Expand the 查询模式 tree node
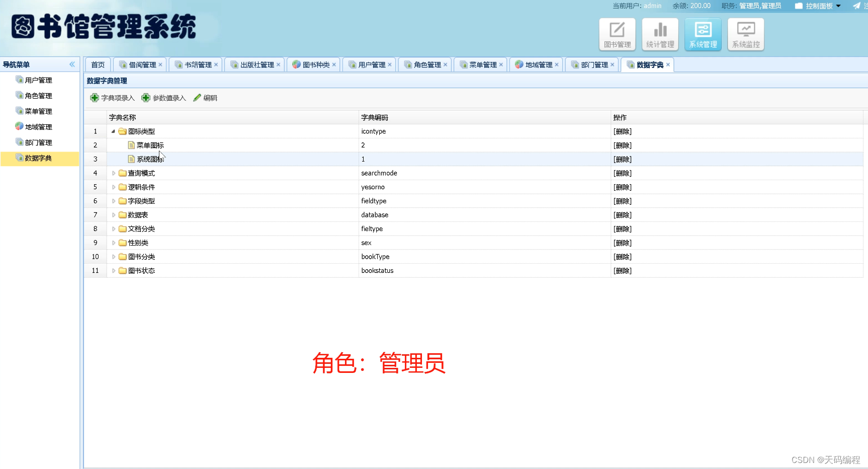The height and width of the screenshot is (469, 868). 114,173
